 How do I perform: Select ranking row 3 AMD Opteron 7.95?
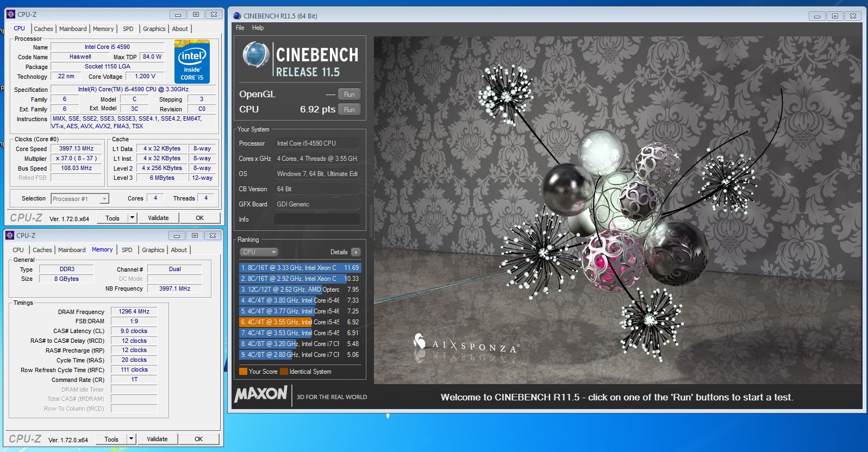point(300,290)
